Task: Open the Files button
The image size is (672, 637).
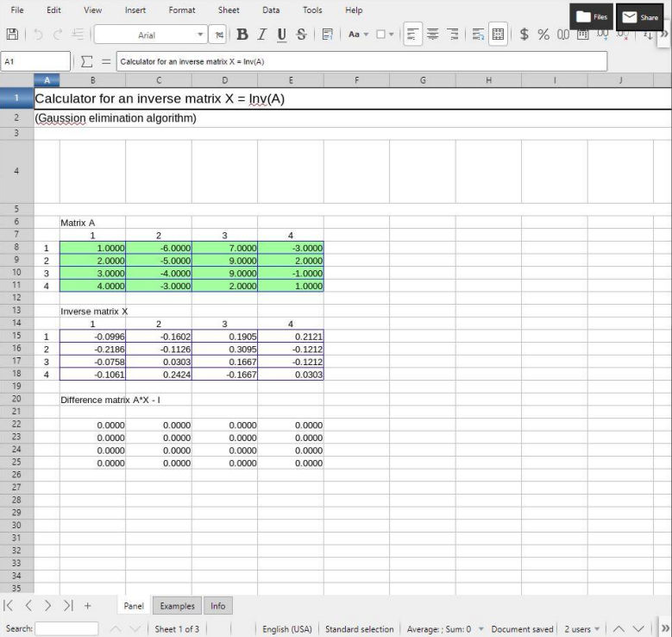Action: coord(592,16)
